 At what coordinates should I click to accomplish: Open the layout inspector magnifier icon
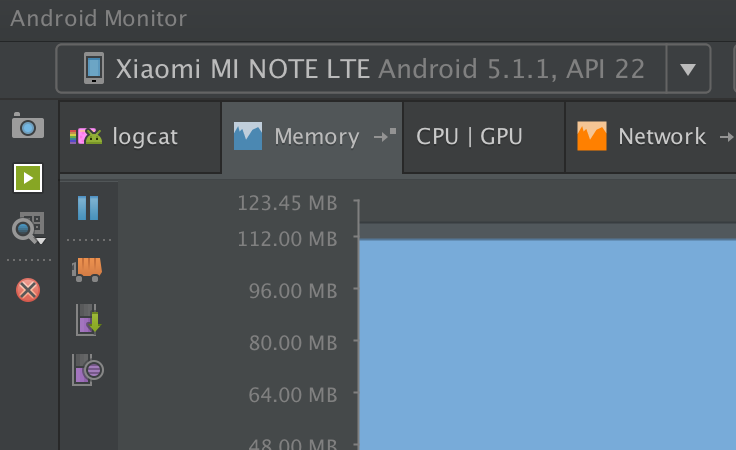coord(26,227)
